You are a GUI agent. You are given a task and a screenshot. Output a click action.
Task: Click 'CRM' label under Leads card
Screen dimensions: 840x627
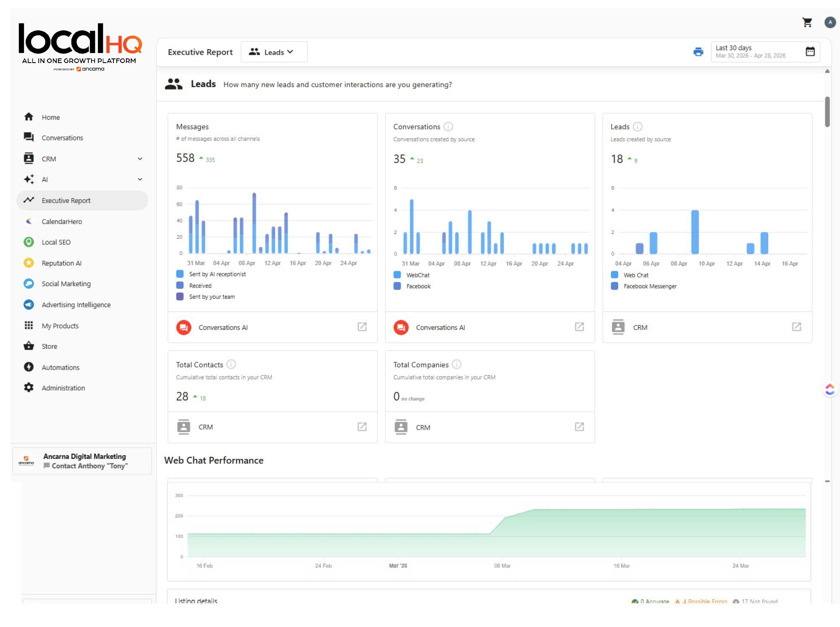click(640, 327)
